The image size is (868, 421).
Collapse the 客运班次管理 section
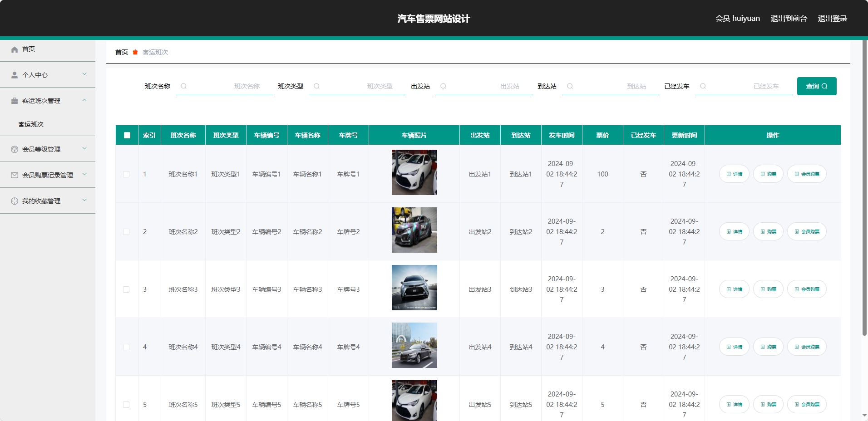[84, 101]
